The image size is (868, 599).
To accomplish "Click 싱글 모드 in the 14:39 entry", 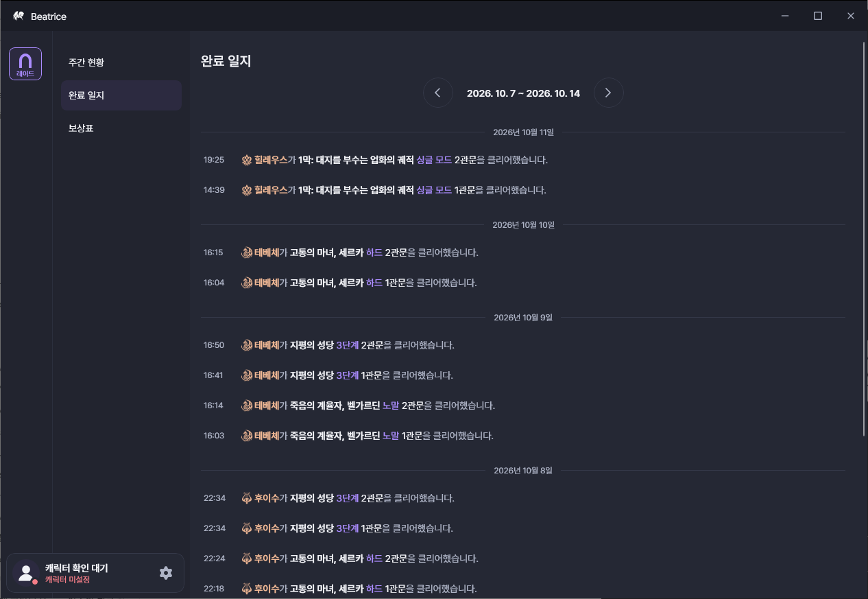I will [434, 190].
